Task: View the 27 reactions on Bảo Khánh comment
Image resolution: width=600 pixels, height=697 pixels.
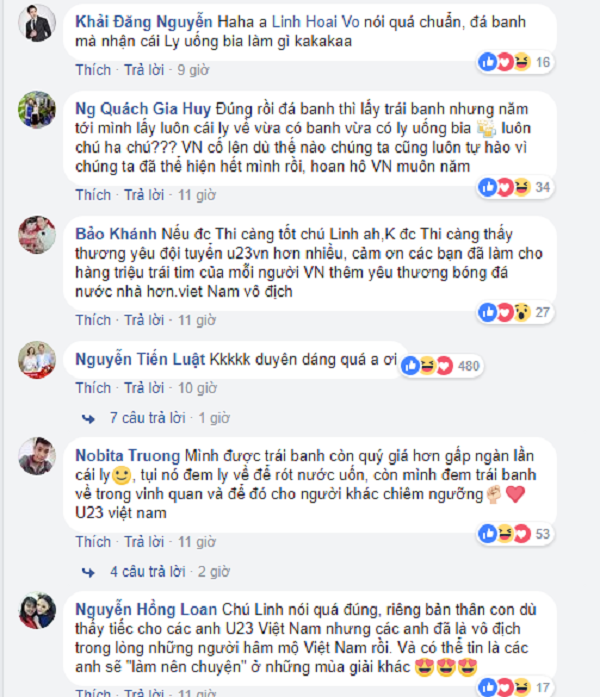Action: point(516,312)
